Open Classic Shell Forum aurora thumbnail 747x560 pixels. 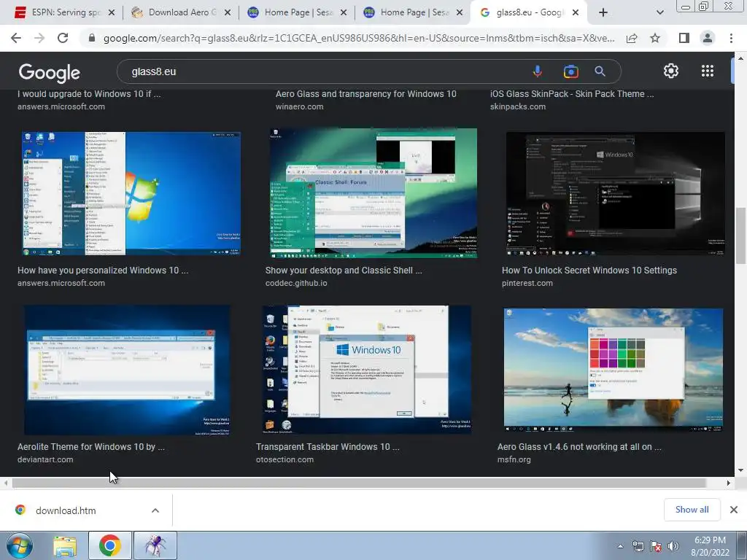point(373,192)
